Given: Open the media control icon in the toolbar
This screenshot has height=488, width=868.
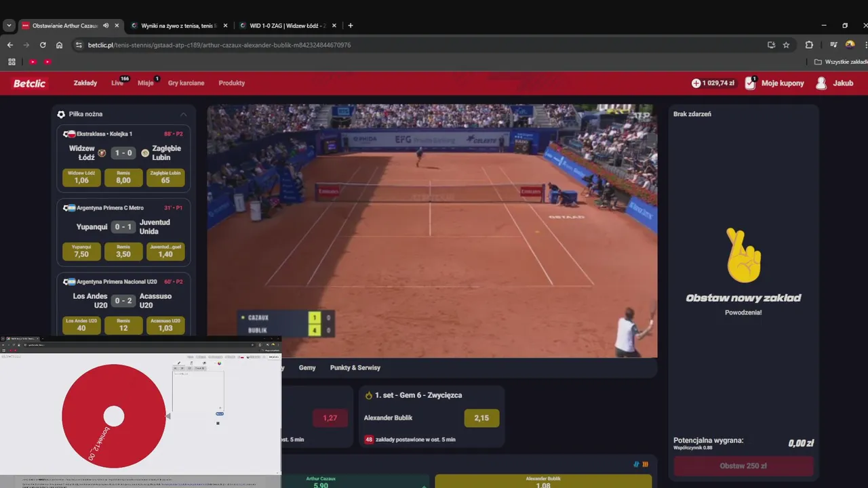Looking at the screenshot, I should point(833,45).
